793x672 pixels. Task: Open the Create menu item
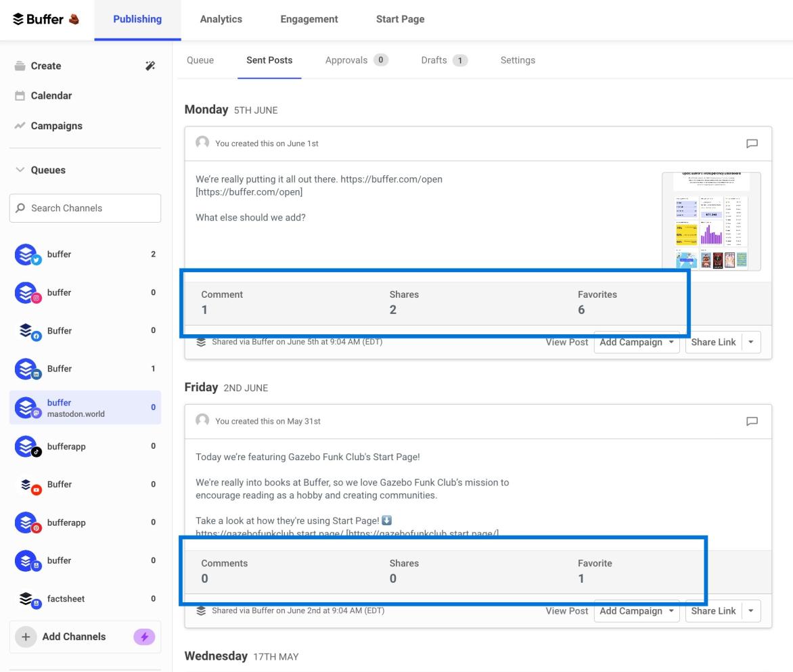click(46, 66)
